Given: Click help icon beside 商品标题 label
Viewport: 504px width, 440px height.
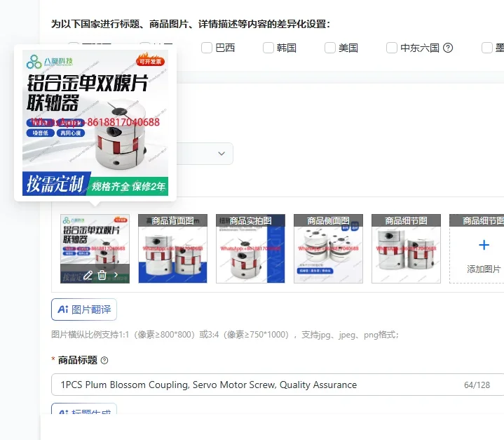Looking at the screenshot, I should [x=104, y=360].
